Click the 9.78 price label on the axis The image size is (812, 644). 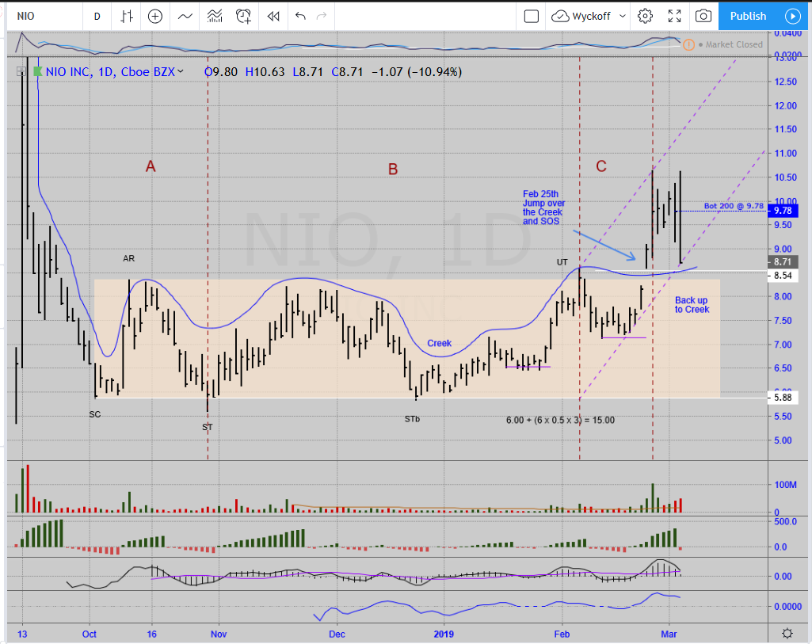[x=783, y=211]
